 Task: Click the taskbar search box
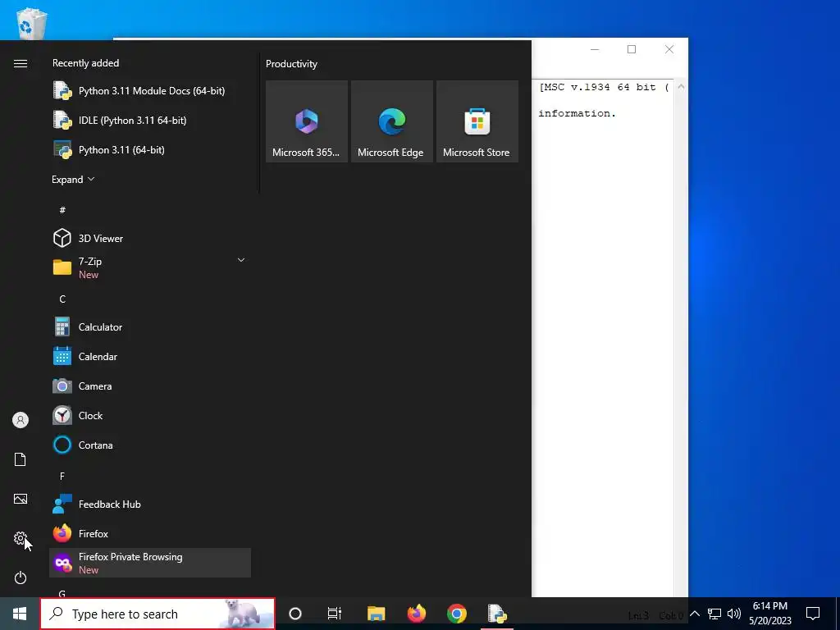coord(157,614)
